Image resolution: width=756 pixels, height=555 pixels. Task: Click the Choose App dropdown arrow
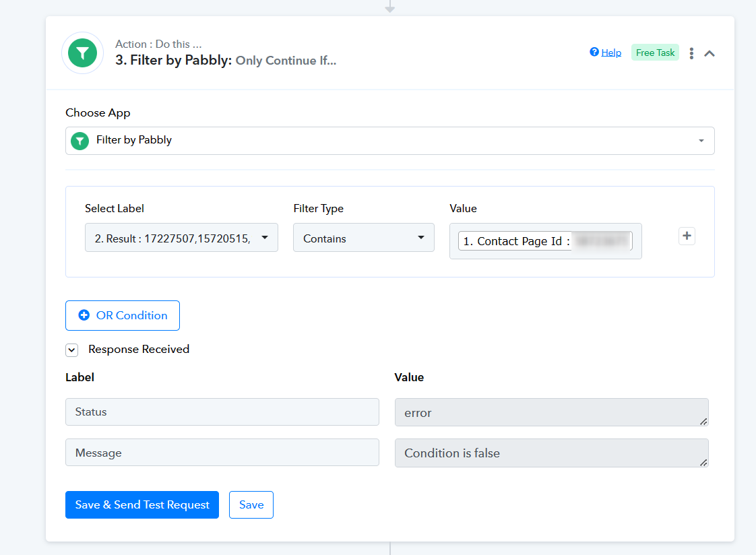pyautogui.click(x=701, y=141)
